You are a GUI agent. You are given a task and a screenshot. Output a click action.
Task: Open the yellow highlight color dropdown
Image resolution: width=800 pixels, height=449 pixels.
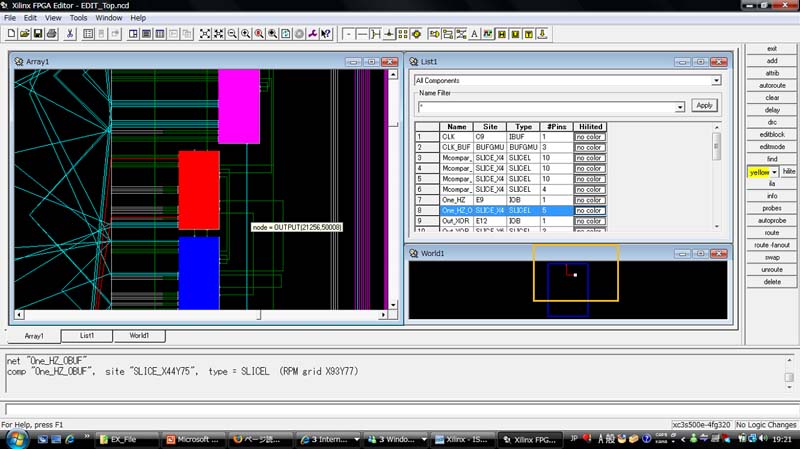point(774,172)
